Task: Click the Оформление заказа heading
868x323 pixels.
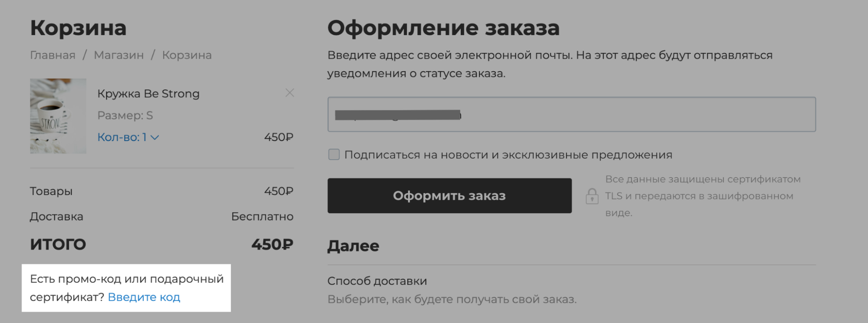Action: pos(443,28)
